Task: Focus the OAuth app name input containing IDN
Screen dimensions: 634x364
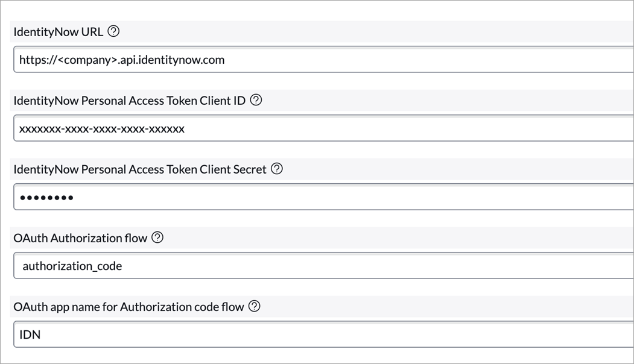Action: [x=323, y=334]
